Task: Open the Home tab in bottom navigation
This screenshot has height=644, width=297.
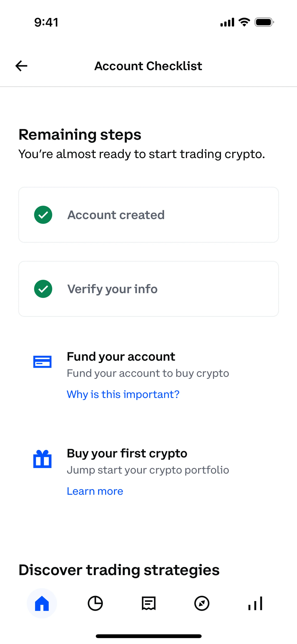Action: [42, 603]
